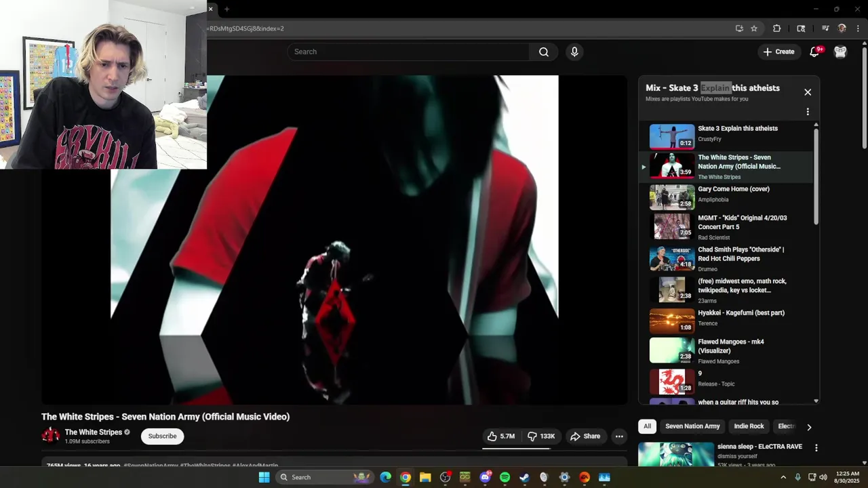Image resolution: width=868 pixels, height=488 pixels.
Task: Click the Create button
Action: pyautogui.click(x=778, y=52)
